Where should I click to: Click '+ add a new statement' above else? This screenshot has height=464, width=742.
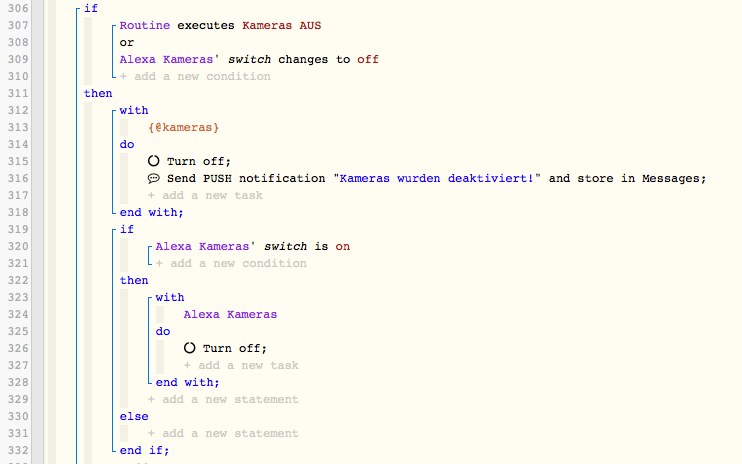point(223,399)
